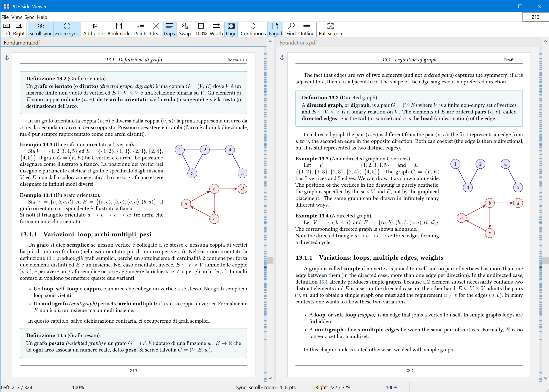The width and height of the screenshot is (549, 392).
Task: Show the Points list
Action: (141, 29)
